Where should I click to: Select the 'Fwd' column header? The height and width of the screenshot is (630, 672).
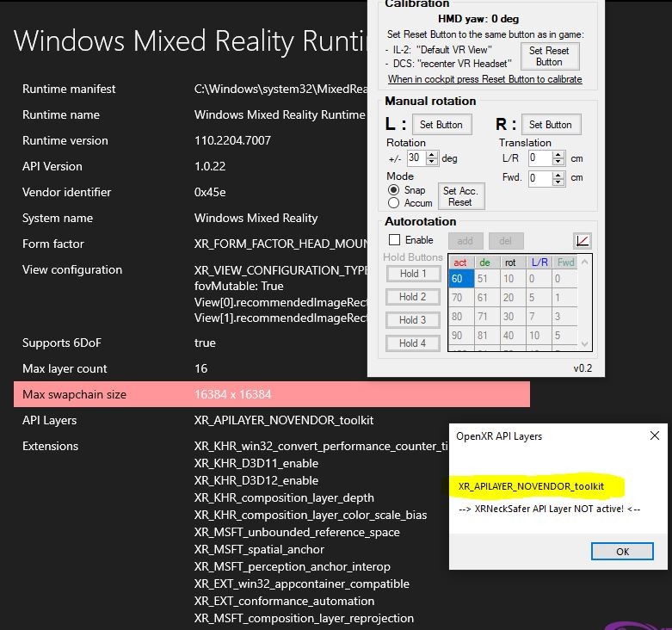(x=564, y=262)
